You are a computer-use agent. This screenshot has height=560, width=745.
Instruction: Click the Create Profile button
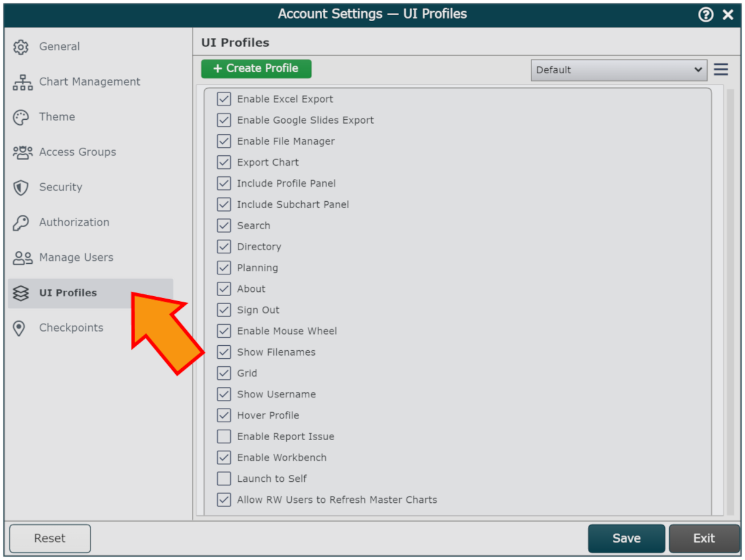(256, 68)
